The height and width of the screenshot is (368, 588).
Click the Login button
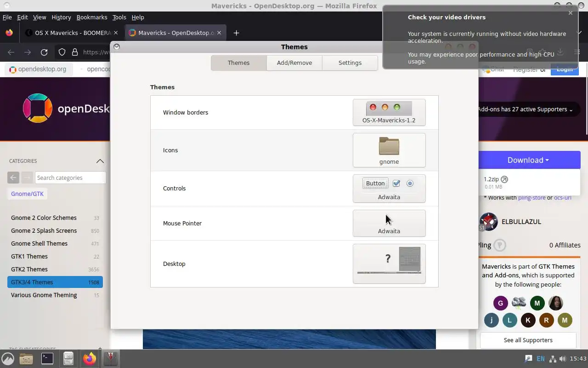click(565, 69)
